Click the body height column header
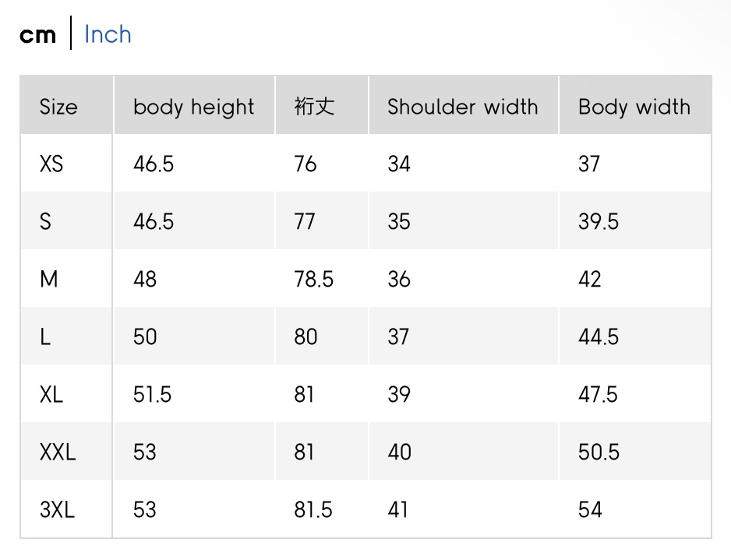The image size is (731, 560). pyautogui.click(x=193, y=107)
